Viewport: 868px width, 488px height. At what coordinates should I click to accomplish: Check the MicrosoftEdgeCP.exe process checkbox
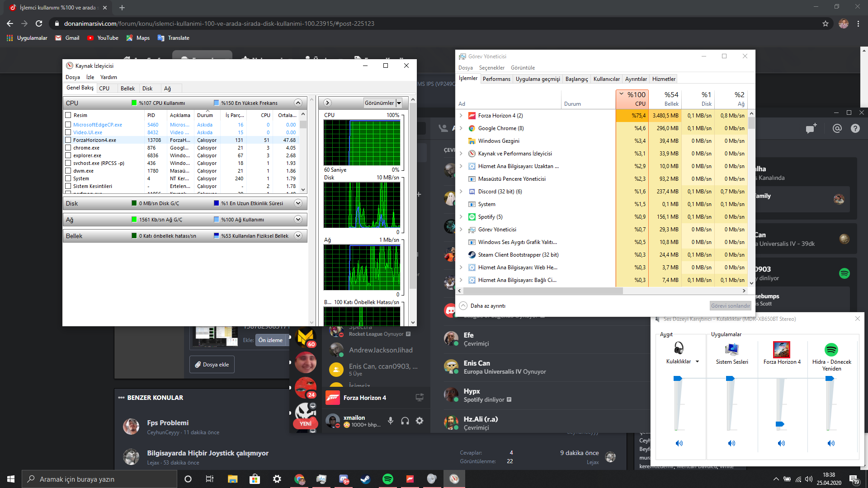pos(68,125)
